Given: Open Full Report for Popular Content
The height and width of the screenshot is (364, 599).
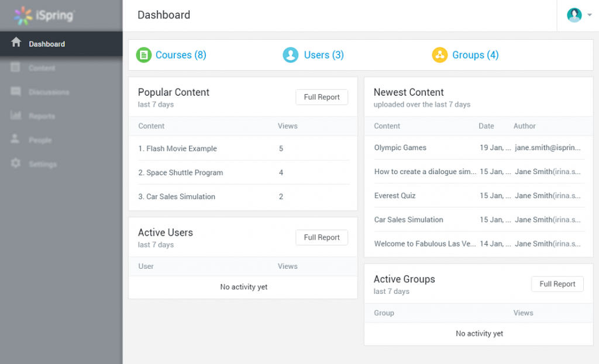Looking at the screenshot, I should point(322,97).
